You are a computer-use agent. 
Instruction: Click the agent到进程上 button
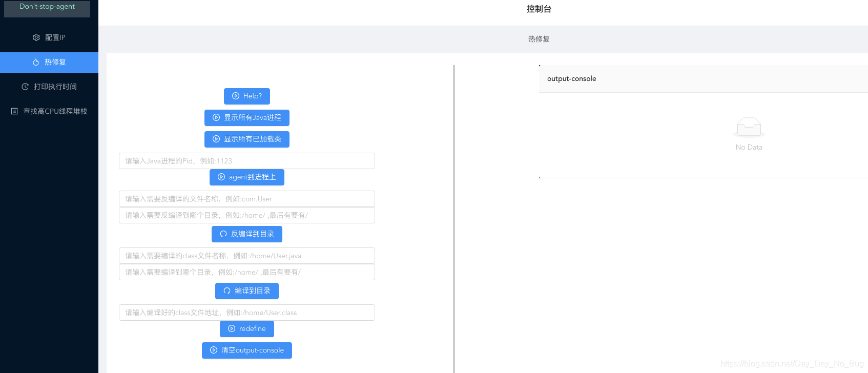[247, 177]
